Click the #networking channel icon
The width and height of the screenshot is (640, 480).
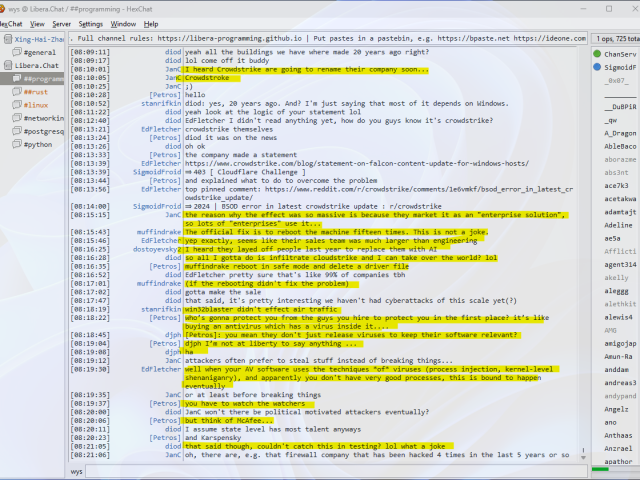coord(17,117)
